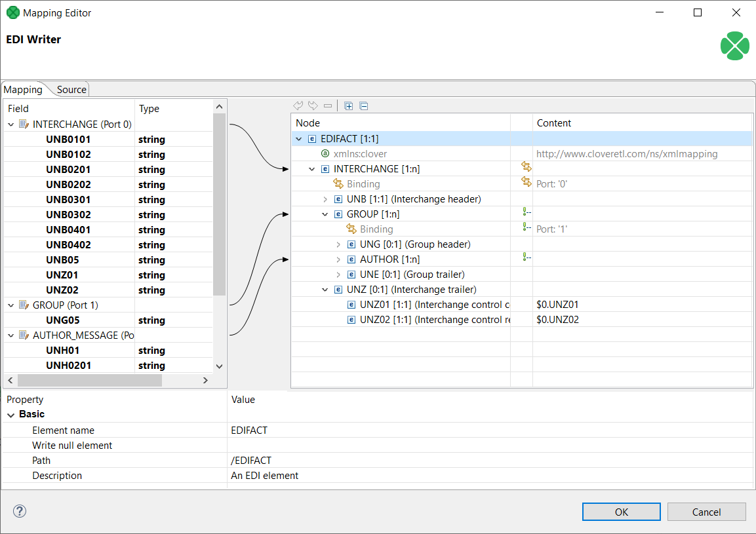The height and width of the screenshot is (534, 756).
Task: Expand the UNG Group header node
Action: pos(337,244)
